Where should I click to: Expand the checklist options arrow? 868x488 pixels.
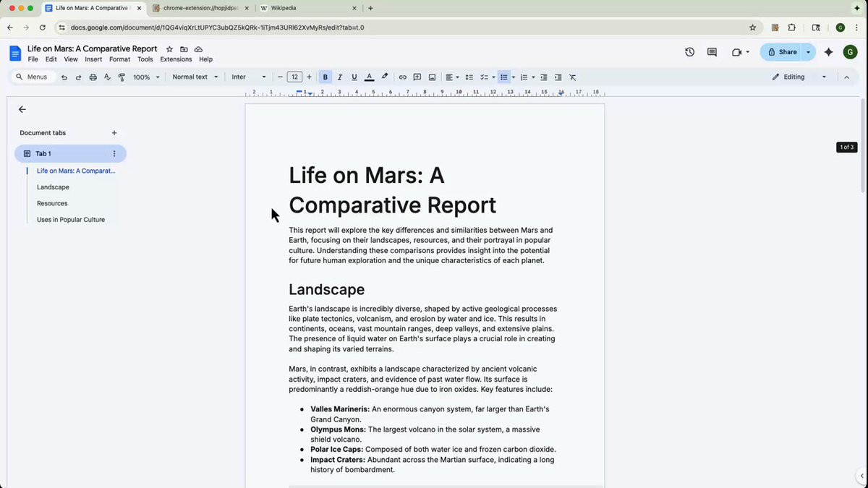[x=493, y=77]
